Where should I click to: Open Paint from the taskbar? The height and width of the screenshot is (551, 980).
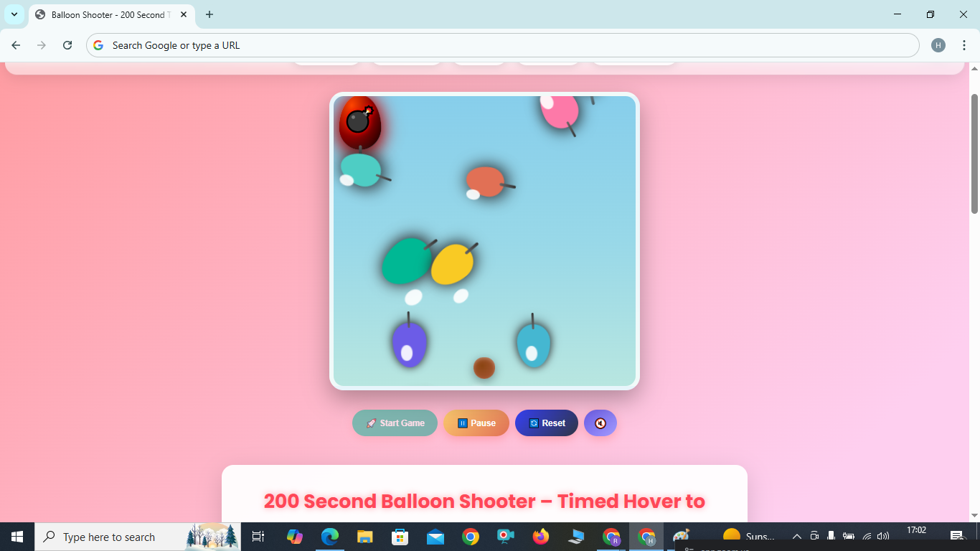click(679, 536)
